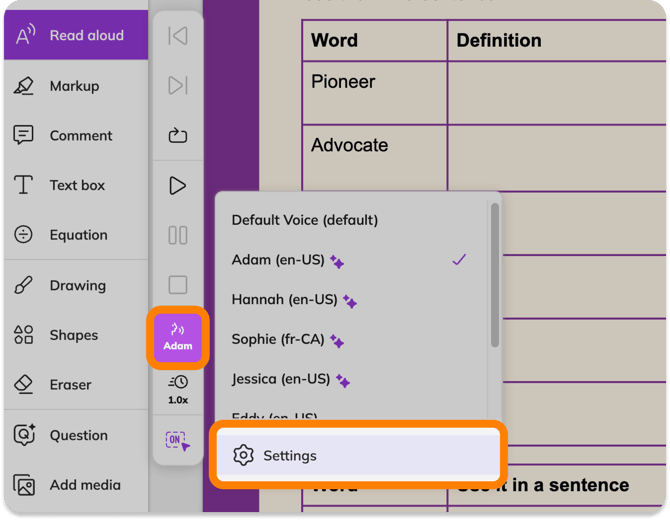Screen dimensions: 670x520
Task: Select the Markup tool
Action: (x=76, y=86)
